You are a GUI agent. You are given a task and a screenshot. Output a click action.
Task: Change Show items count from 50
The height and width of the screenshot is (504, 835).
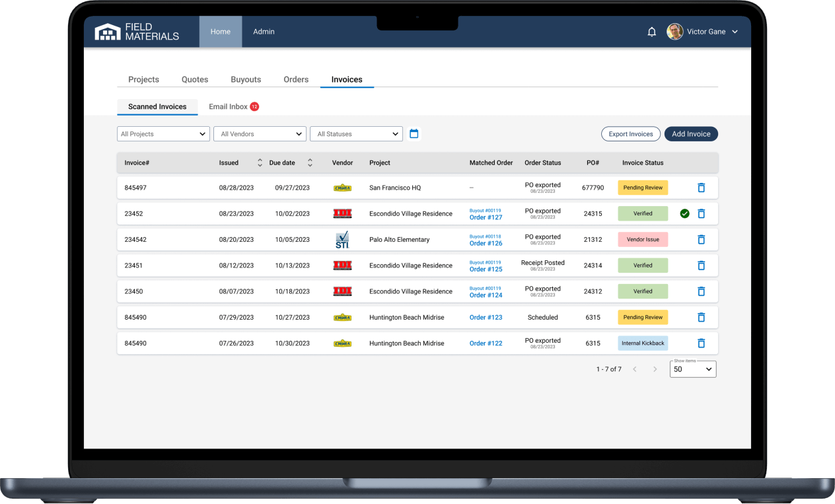692,369
